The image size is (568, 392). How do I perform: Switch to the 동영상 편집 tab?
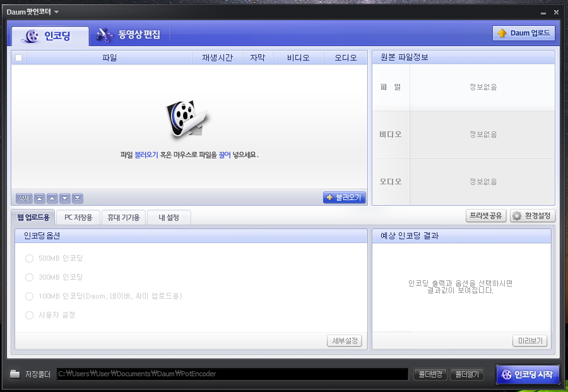(129, 35)
